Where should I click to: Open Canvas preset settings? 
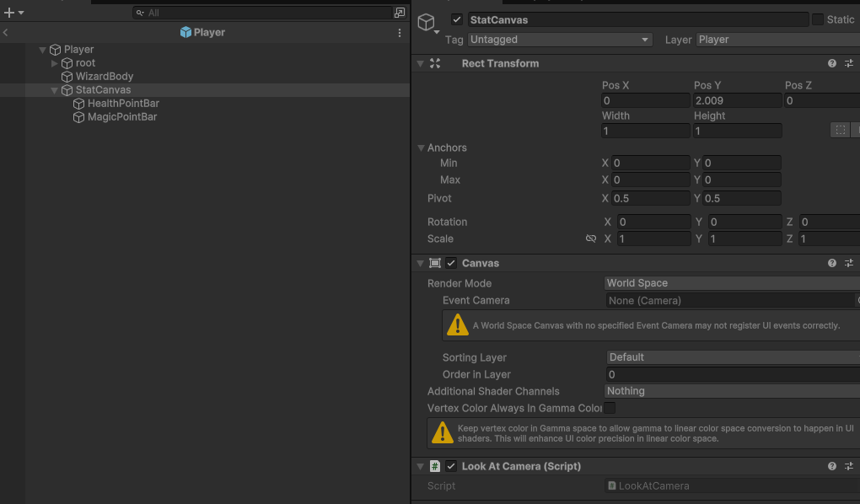click(849, 263)
